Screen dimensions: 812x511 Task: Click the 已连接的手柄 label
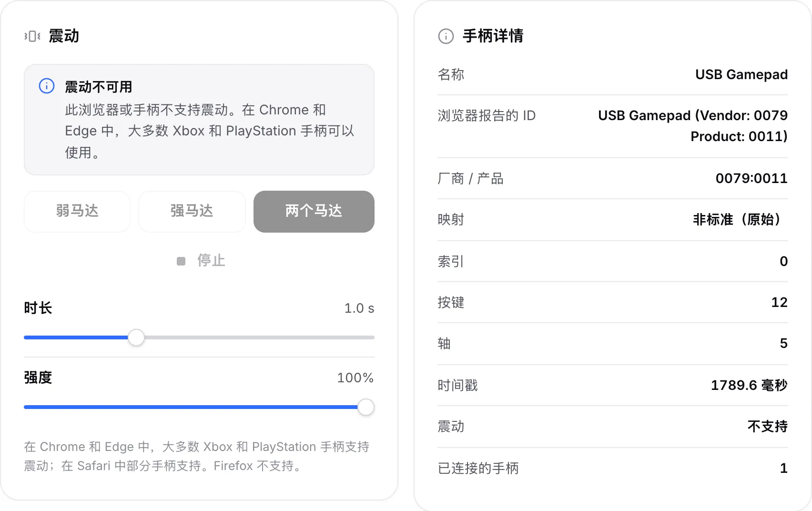pyautogui.click(x=478, y=468)
